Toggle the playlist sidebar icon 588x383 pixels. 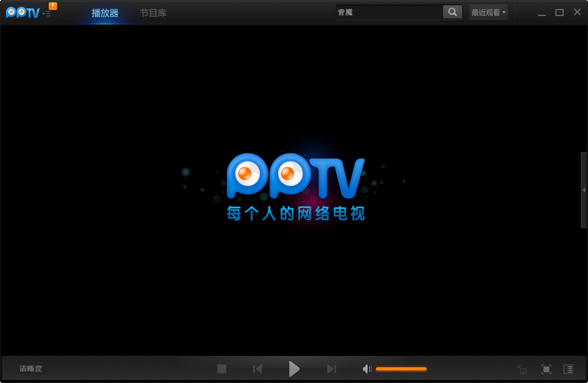(568, 369)
